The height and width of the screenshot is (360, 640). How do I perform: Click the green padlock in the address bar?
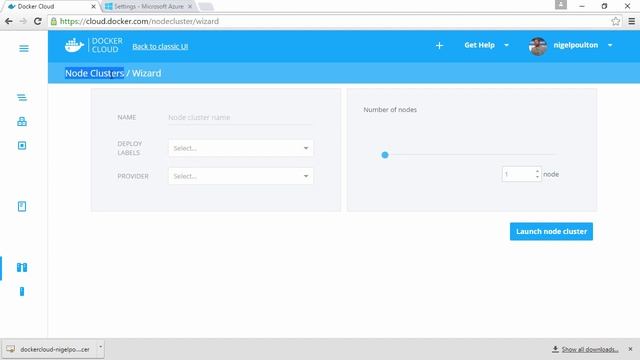[x=53, y=21]
